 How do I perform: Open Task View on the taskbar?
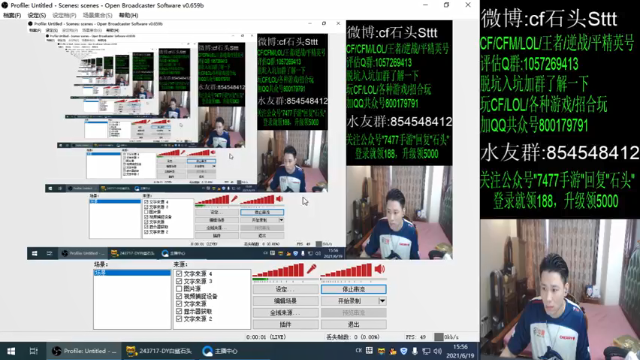pyautogui.click(x=33, y=351)
